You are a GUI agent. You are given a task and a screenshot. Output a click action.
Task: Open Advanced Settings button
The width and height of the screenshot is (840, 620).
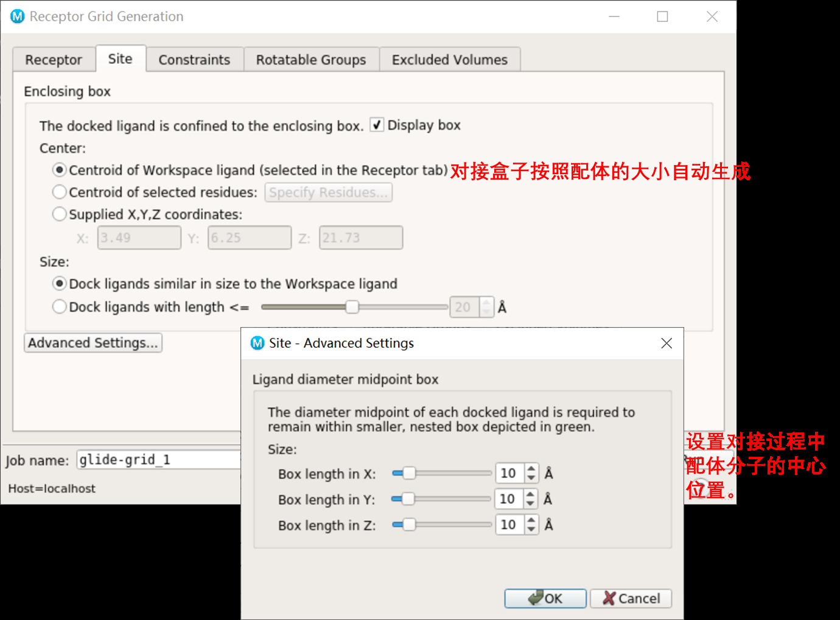(93, 343)
